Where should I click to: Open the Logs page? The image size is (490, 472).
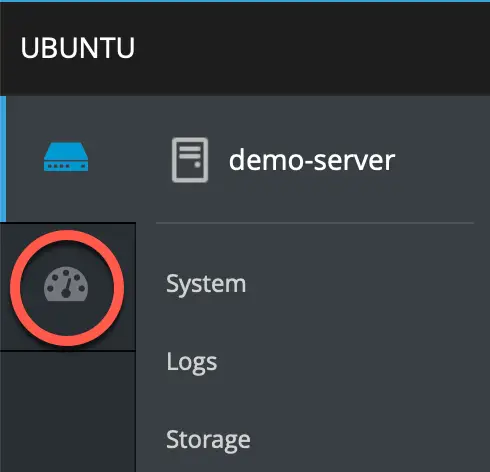coord(192,362)
